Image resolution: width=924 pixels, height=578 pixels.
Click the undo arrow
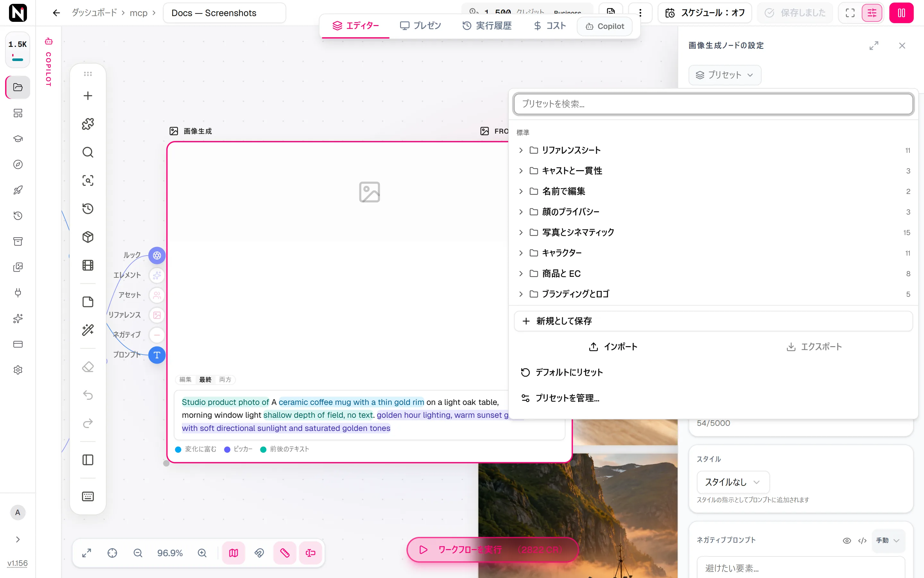[x=88, y=395]
